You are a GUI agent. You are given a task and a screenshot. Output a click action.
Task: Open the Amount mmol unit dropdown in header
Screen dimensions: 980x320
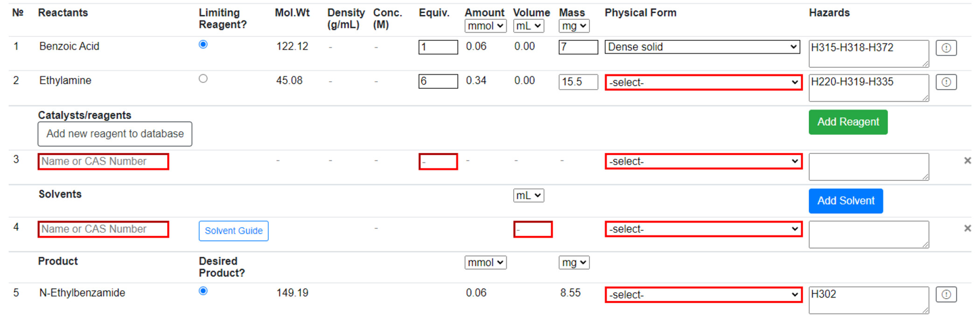coord(485,26)
